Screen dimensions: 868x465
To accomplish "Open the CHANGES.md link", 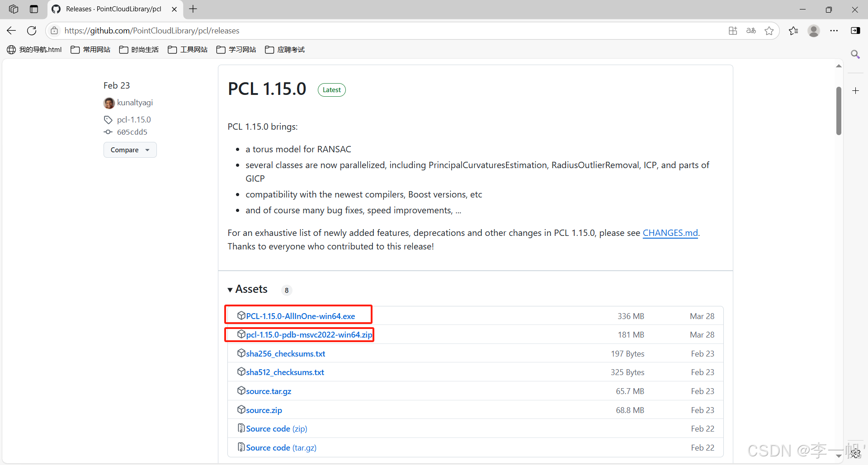I will click(x=670, y=233).
